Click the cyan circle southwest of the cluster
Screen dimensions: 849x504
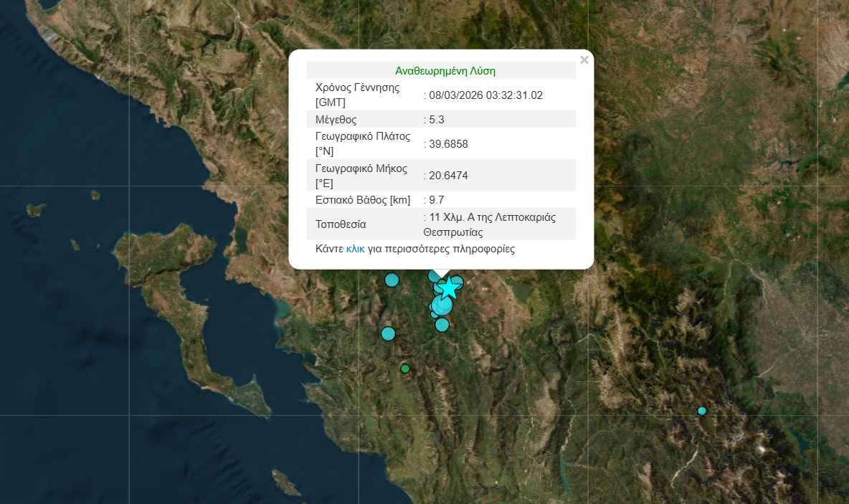point(388,333)
